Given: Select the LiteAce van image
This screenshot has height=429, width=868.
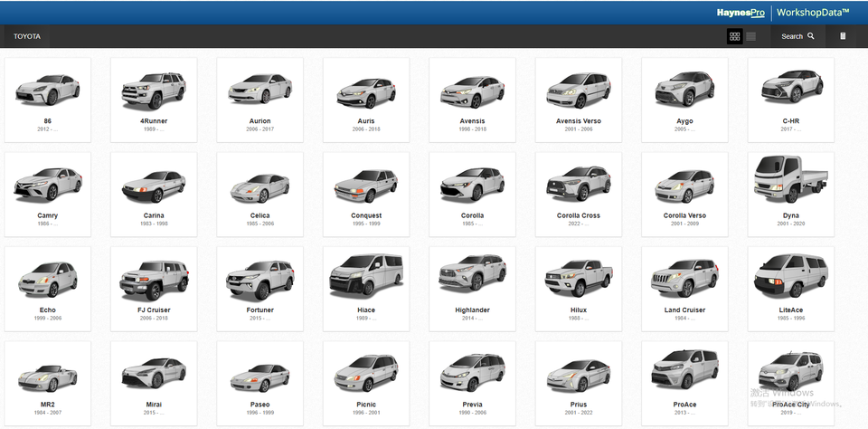Looking at the screenshot, I should pos(790,275).
